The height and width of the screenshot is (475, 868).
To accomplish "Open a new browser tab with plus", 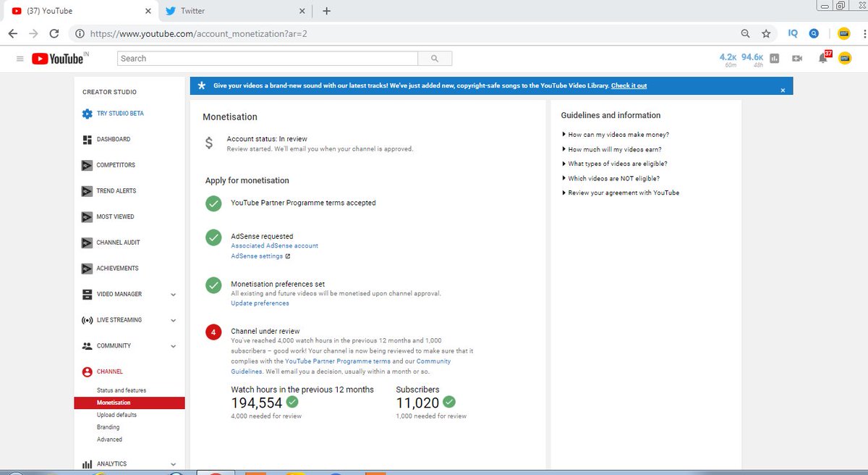I will click(326, 11).
